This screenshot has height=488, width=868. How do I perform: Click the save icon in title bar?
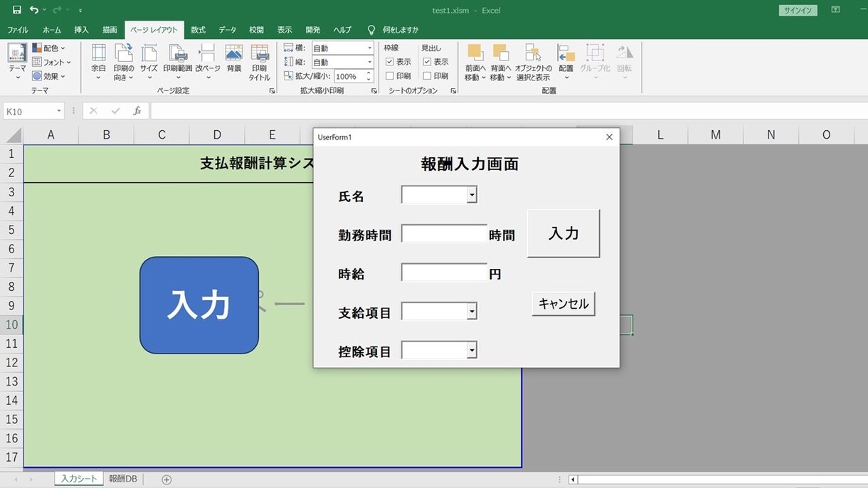coord(16,10)
